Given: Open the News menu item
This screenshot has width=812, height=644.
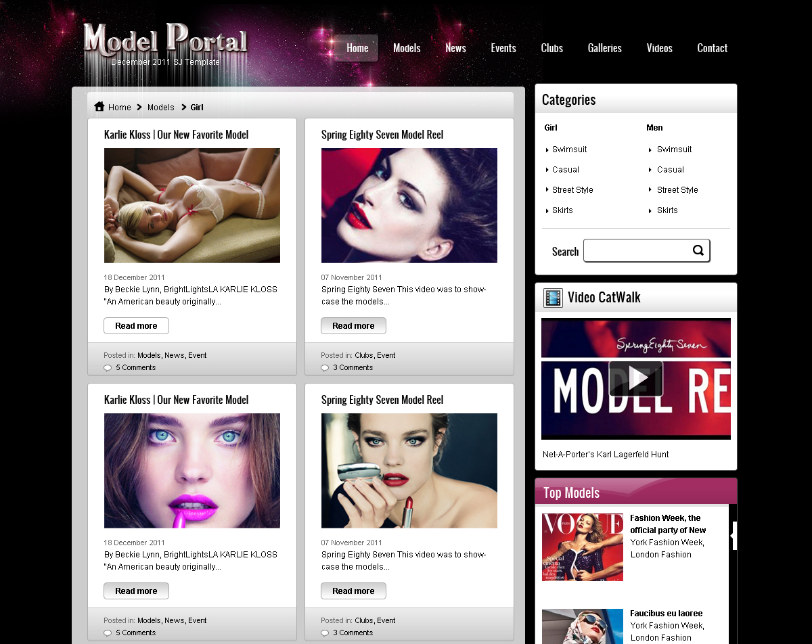Looking at the screenshot, I should point(455,48).
